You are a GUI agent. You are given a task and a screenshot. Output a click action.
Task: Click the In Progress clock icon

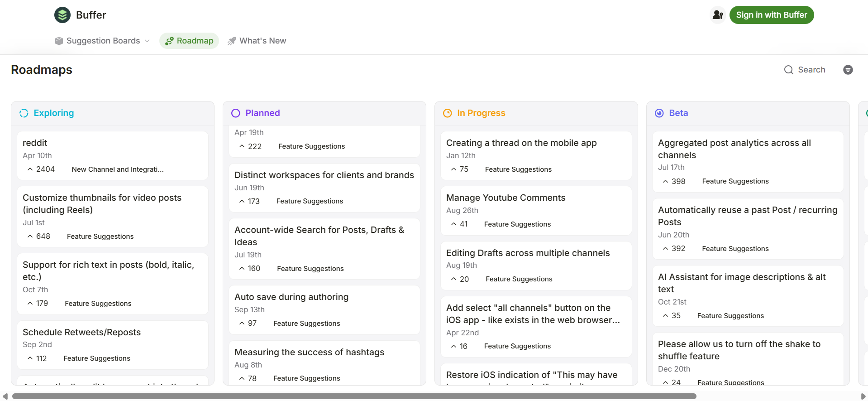coord(448,113)
